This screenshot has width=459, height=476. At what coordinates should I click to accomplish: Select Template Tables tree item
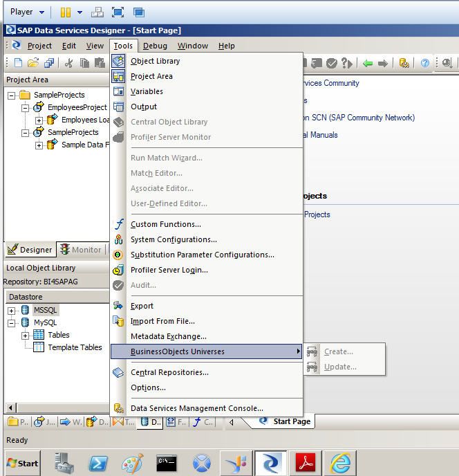[x=75, y=347]
